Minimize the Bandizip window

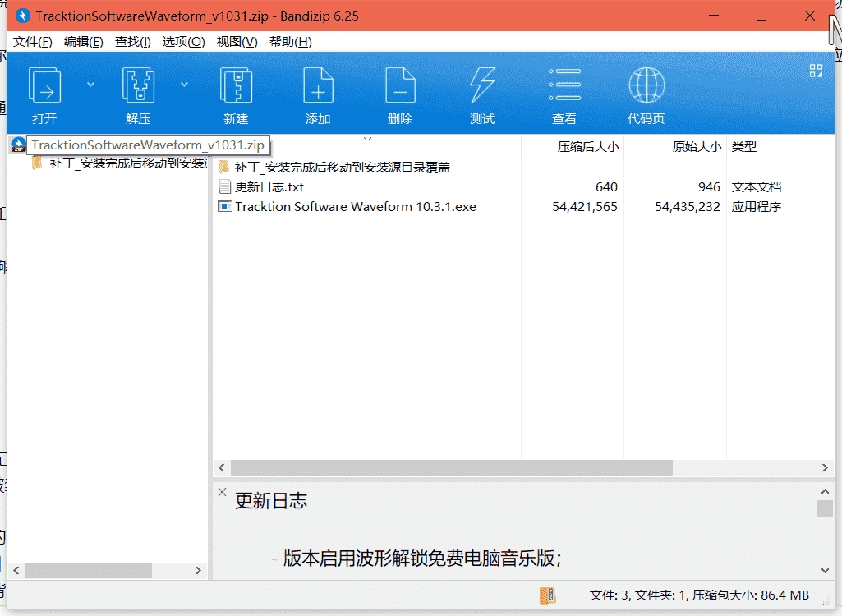[714, 16]
